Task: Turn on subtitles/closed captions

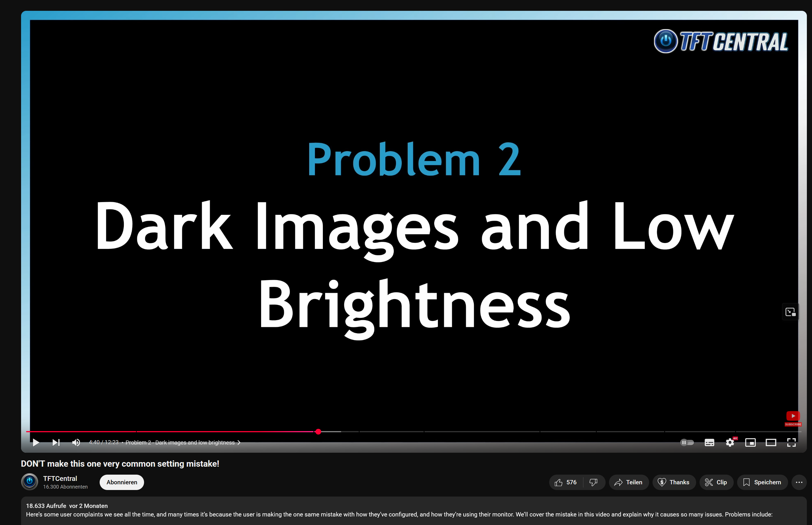Action: coord(709,442)
